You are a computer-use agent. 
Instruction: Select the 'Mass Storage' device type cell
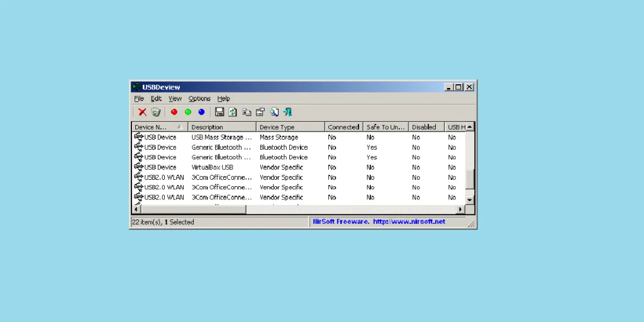tap(279, 137)
